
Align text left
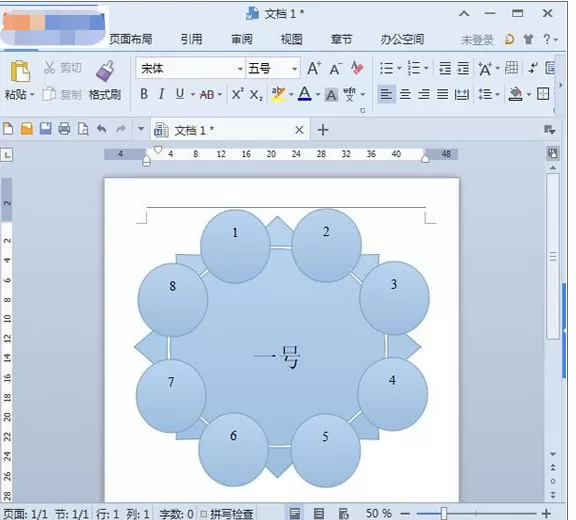tap(386, 94)
